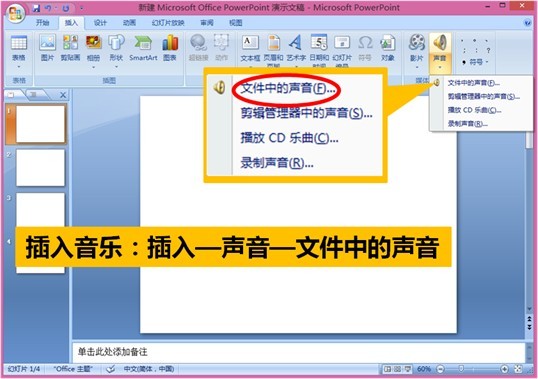This screenshot has height=379, width=538.
Task: Close the slide thumbnails pane
Action: (x=63, y=95)
